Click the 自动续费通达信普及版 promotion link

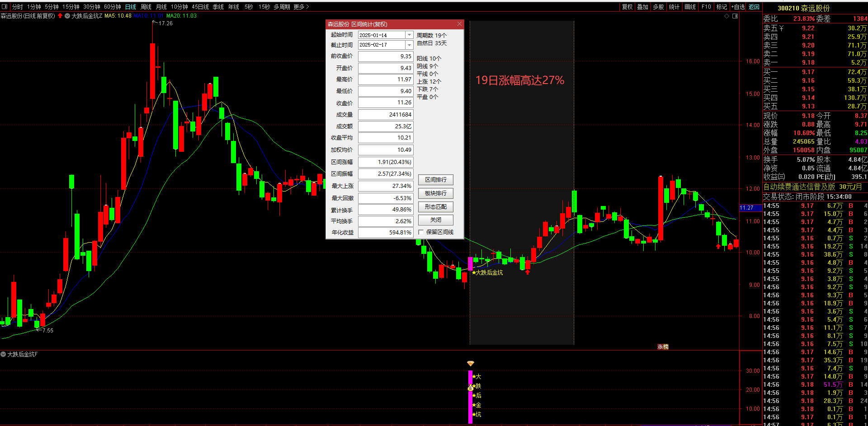(812, 187)
